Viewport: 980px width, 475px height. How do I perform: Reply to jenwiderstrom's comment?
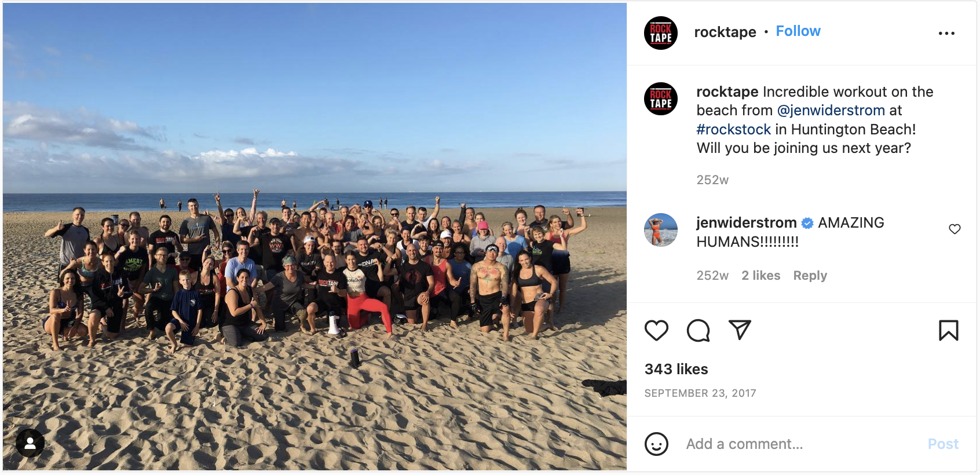point(810,276)
